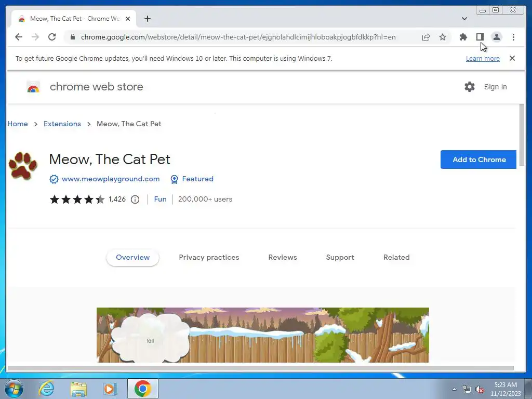Open the web store settings gear
Image resolution: width=532 pixels, height=399 pixels.
pos(470,87)
